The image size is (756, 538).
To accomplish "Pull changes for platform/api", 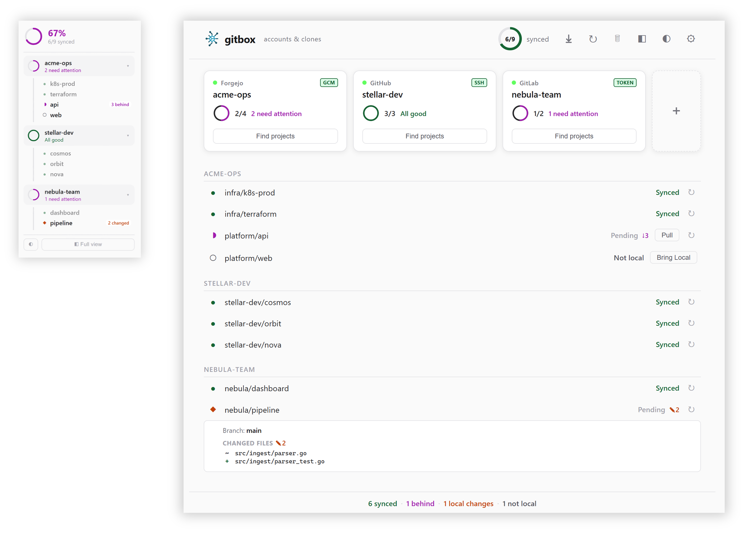I will (x=667, y=235).
